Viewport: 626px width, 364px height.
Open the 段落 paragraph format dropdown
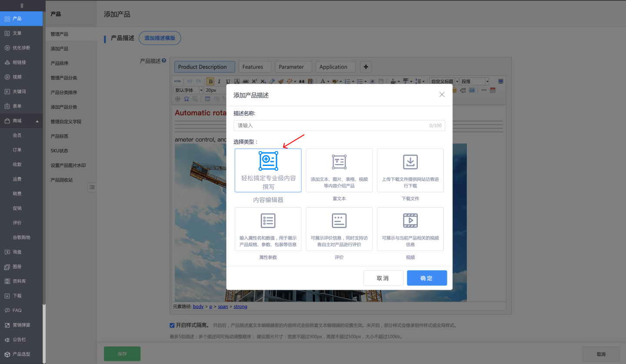click(475, 81)
